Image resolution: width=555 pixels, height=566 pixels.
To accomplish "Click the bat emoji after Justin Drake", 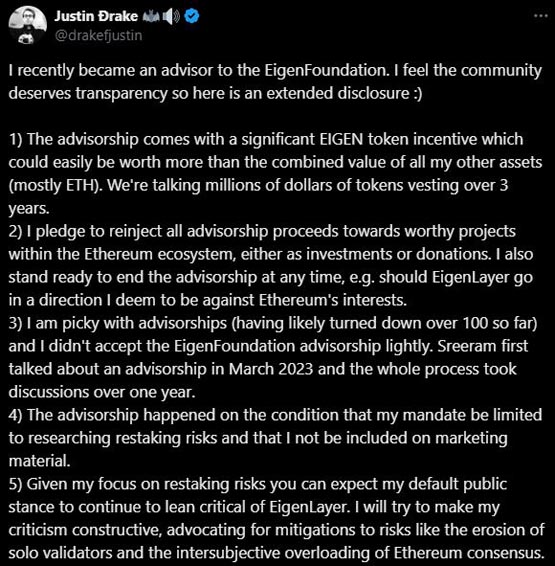I will (x=150, y=17).
